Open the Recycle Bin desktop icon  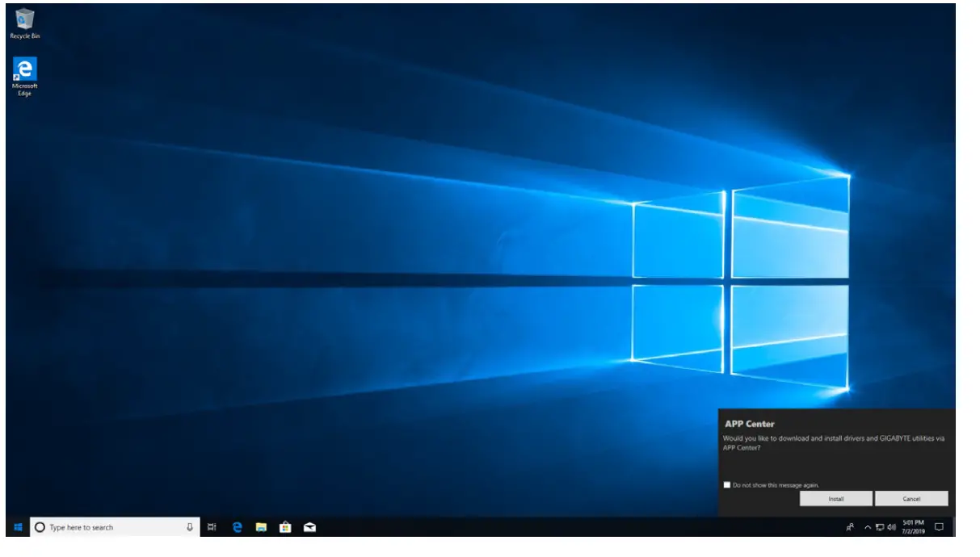[25, 23]
